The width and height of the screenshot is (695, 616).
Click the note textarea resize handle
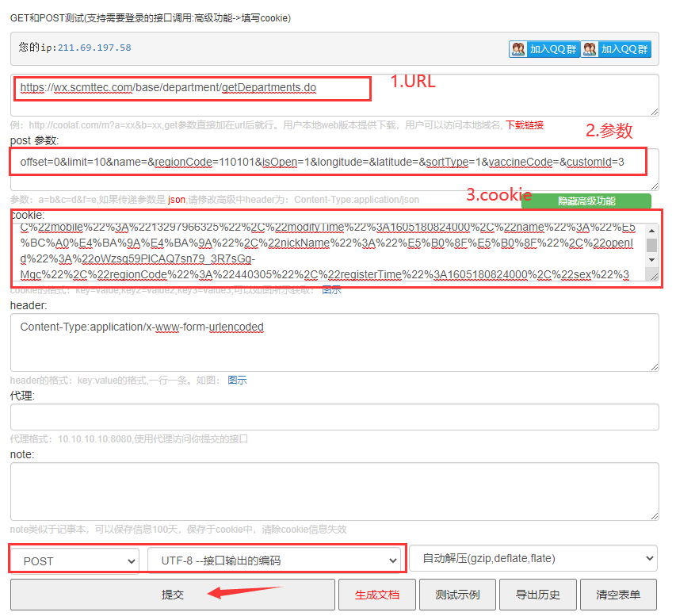pyautogui.click(x=655, y=516)
